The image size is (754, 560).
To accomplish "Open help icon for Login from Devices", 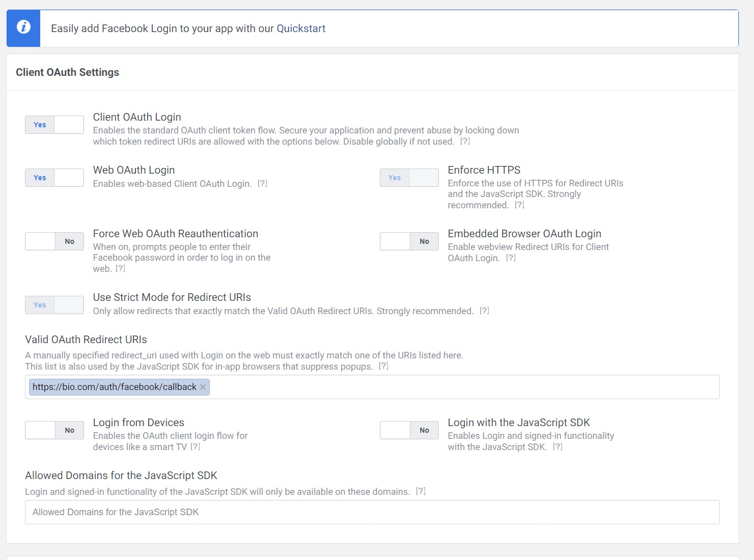I will click(x=195, y=446).
